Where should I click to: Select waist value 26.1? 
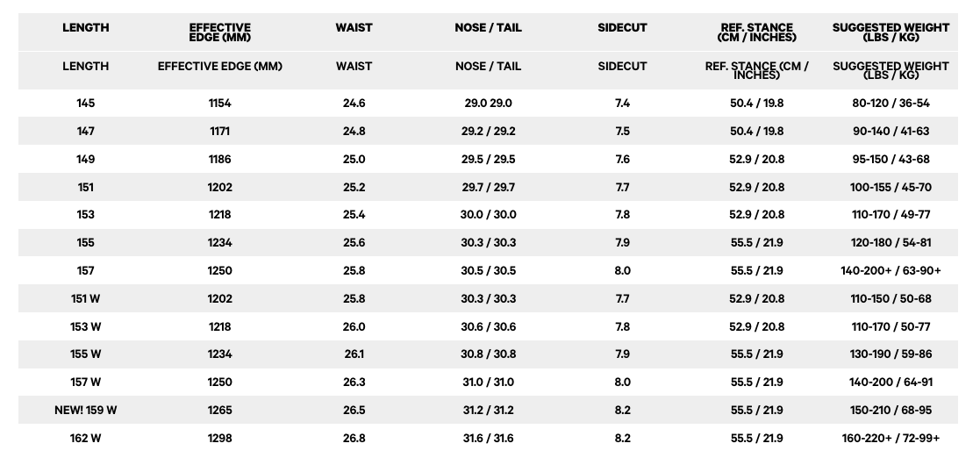[x=354, y=354]
